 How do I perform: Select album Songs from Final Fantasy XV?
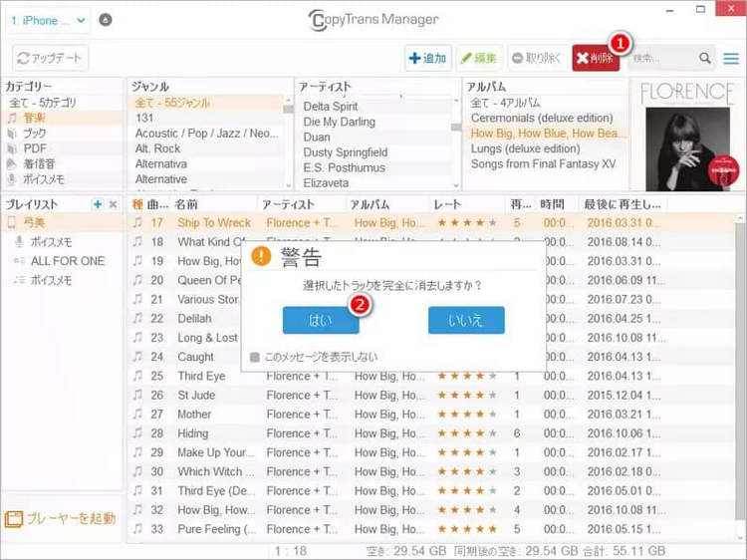(546, 163)
